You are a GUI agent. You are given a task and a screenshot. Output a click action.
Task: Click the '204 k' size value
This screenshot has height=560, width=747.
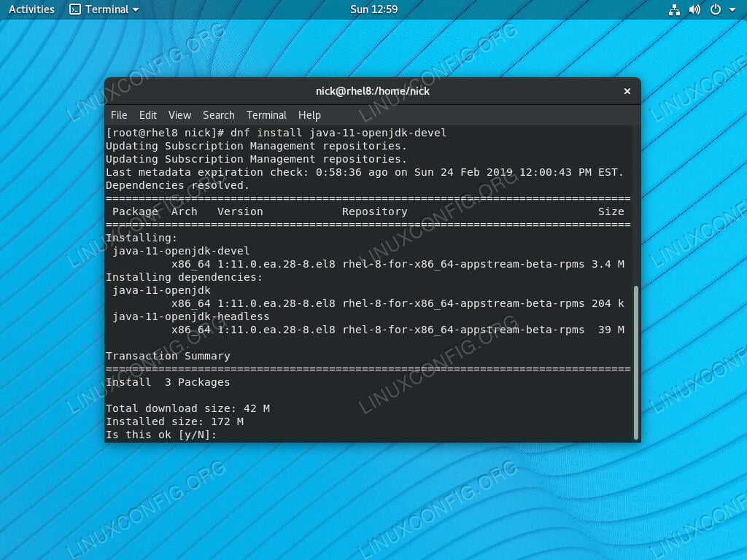608,303
